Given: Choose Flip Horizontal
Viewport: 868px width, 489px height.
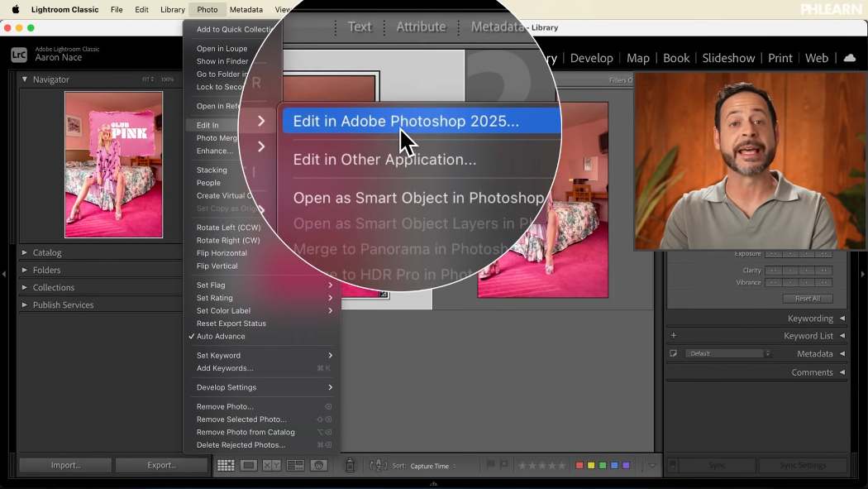Looking at the screenshot, I should click(x=222, y=253).
